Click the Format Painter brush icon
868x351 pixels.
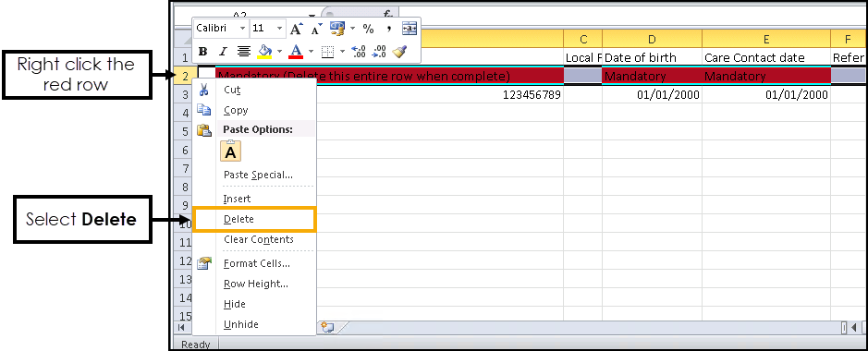(399, 52)
